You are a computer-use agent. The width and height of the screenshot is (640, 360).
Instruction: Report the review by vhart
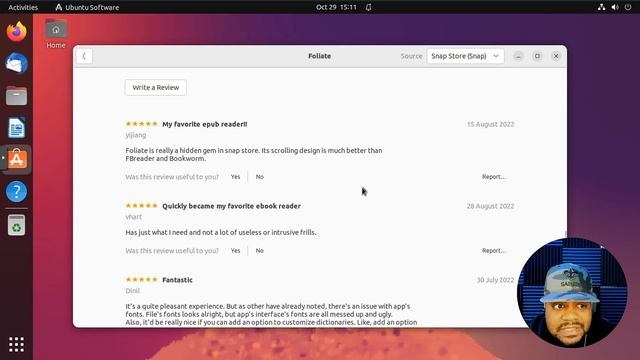tap(494, 251)
